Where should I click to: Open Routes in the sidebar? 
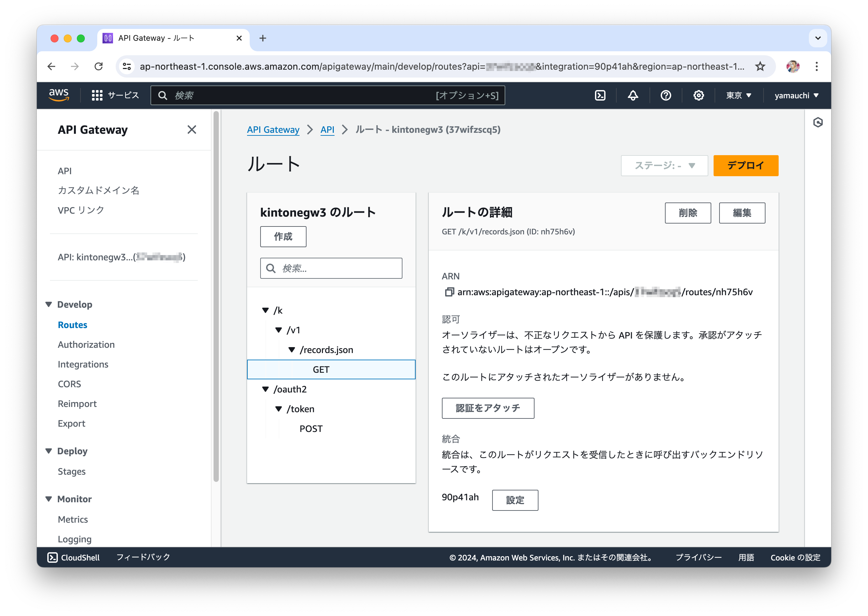point(72,325)
